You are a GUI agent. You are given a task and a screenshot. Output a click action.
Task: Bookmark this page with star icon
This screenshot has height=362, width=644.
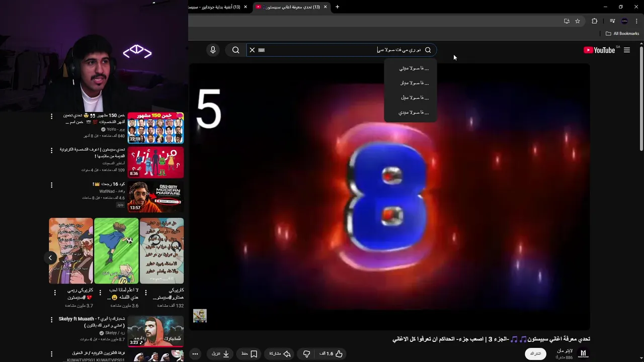point(578,21)
